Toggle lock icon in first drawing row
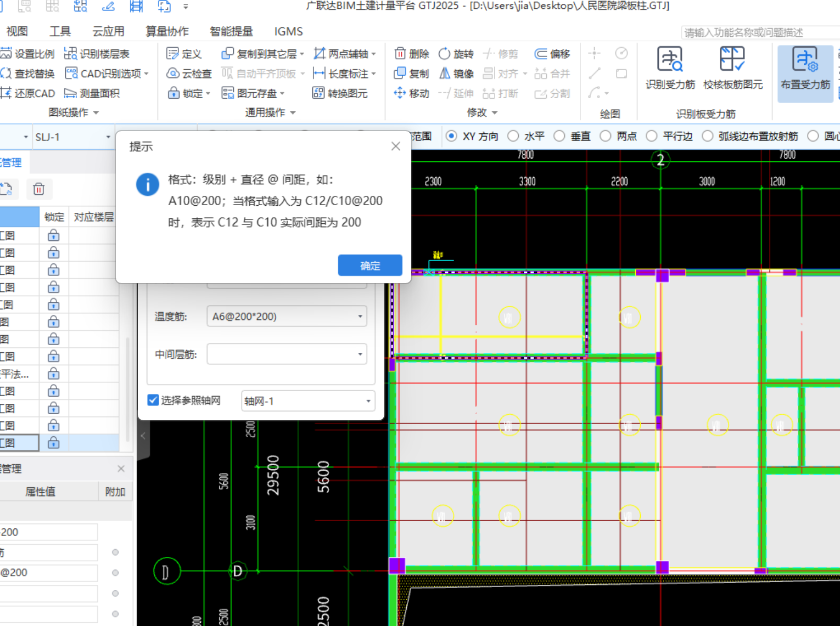840x626 pixels. [53, 235]
